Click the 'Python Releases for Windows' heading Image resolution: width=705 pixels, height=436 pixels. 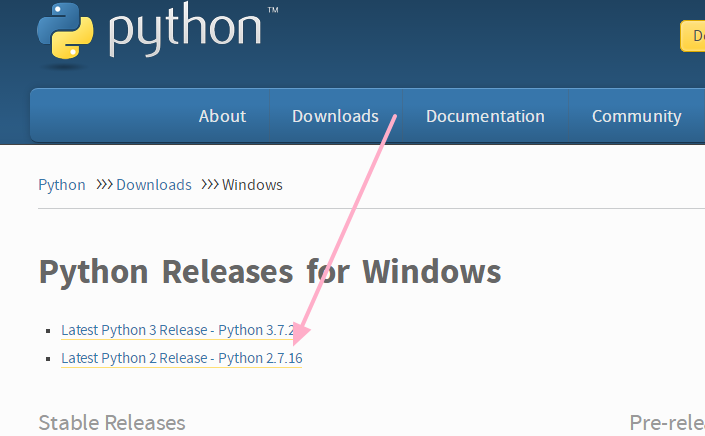coord(270,272)
